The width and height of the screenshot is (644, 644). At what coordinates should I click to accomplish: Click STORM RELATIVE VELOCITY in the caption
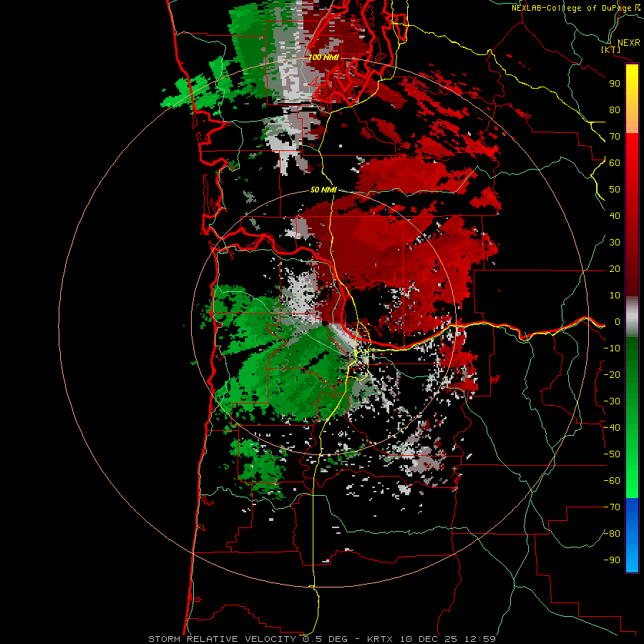223,639
